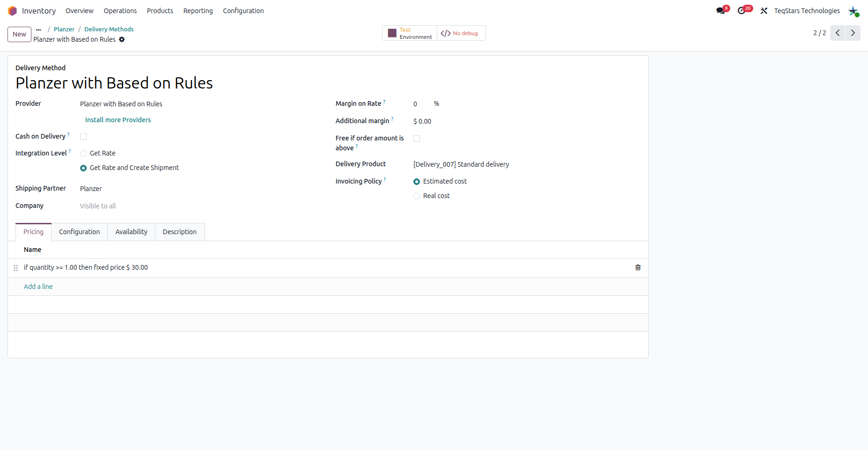
Task: Open the activities clock icon
Action: click(x=741, y=11)
